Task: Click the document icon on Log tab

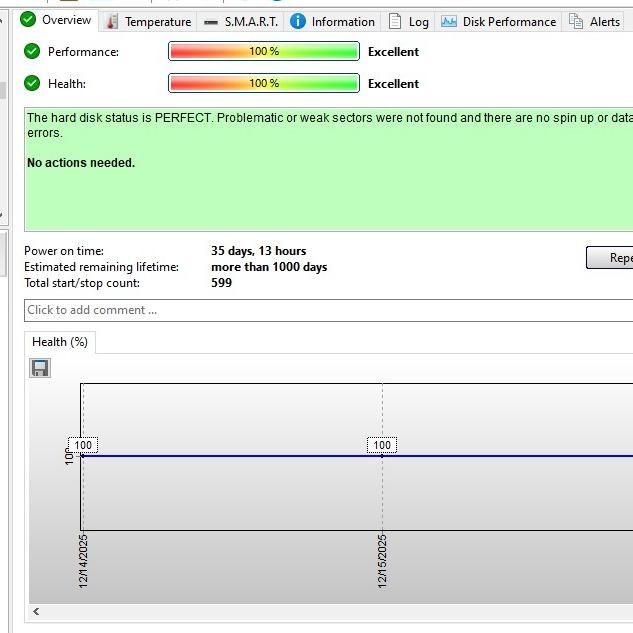Action: (395, 21)
